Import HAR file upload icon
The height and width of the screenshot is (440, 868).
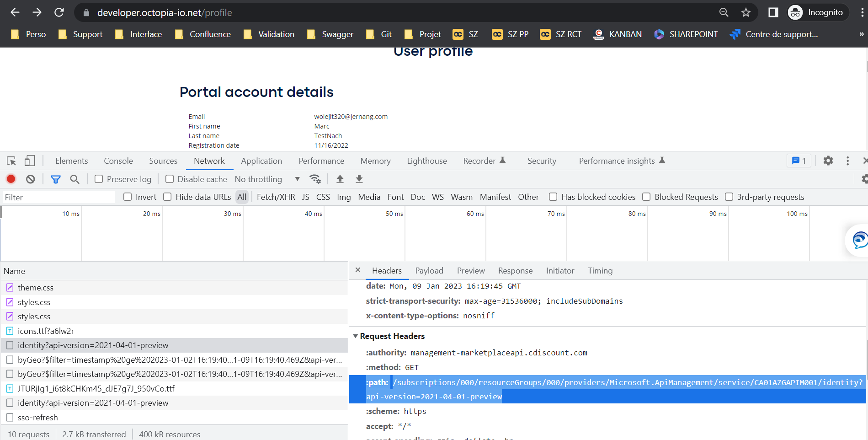pos(340,179)
